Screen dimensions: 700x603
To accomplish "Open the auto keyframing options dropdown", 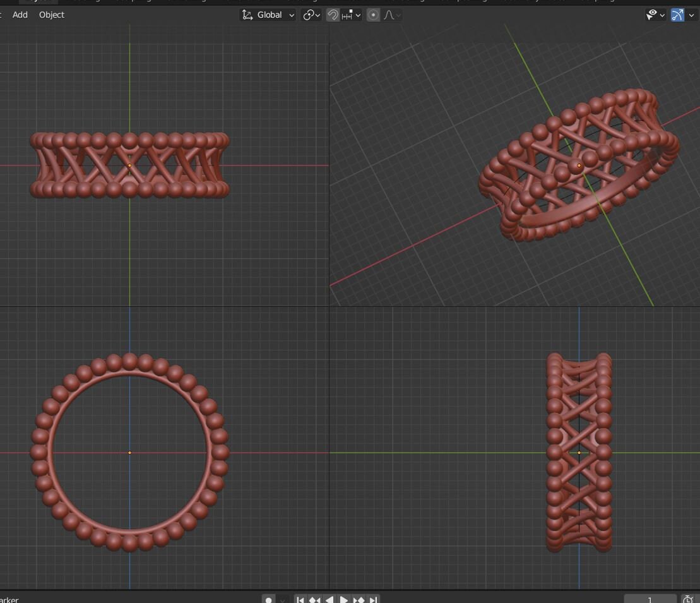I will click(x=282, y=600).
